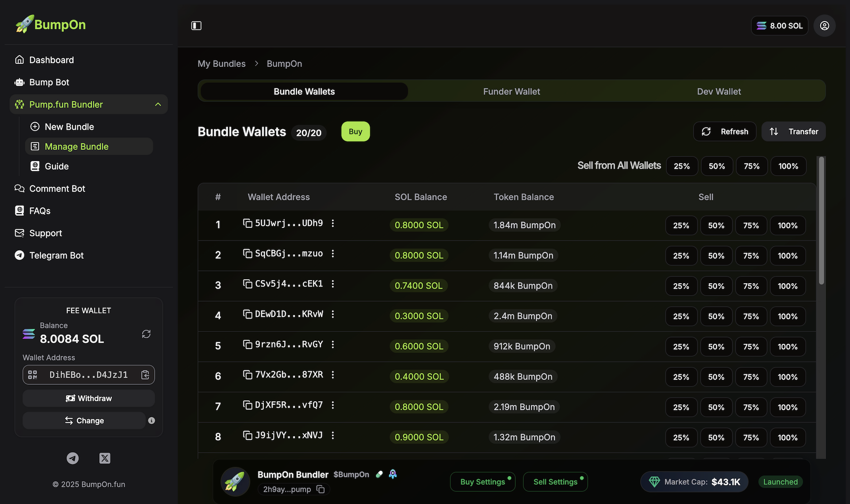
Task: Copy token address 2h9ay...pump
Action: click(321, 489)
